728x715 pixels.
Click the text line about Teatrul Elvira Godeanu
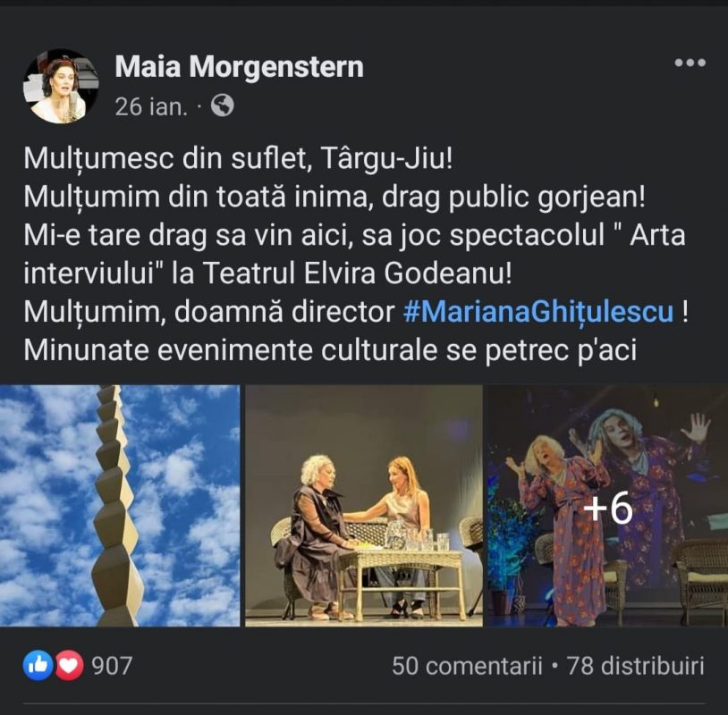tap(268, 273)
